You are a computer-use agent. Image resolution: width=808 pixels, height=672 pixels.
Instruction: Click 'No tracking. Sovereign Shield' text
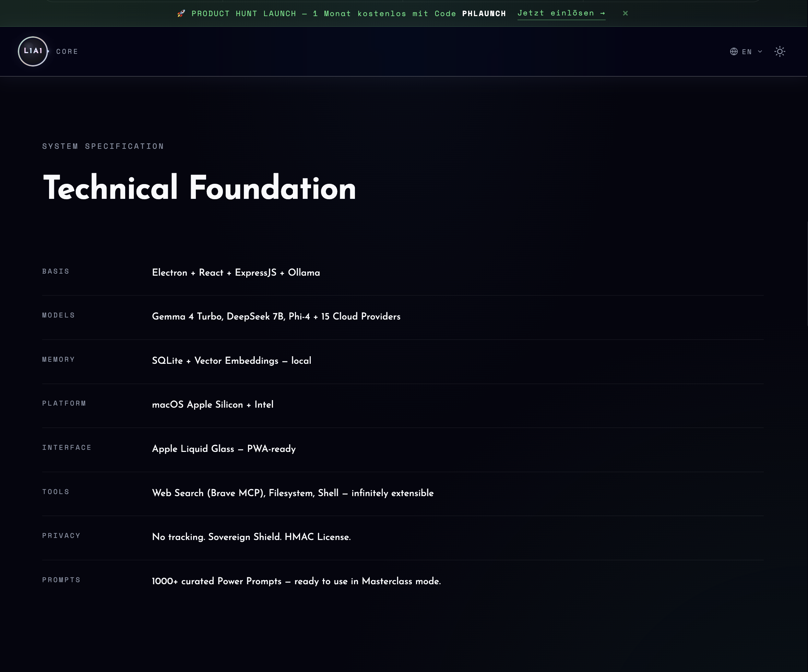point(217,537)
